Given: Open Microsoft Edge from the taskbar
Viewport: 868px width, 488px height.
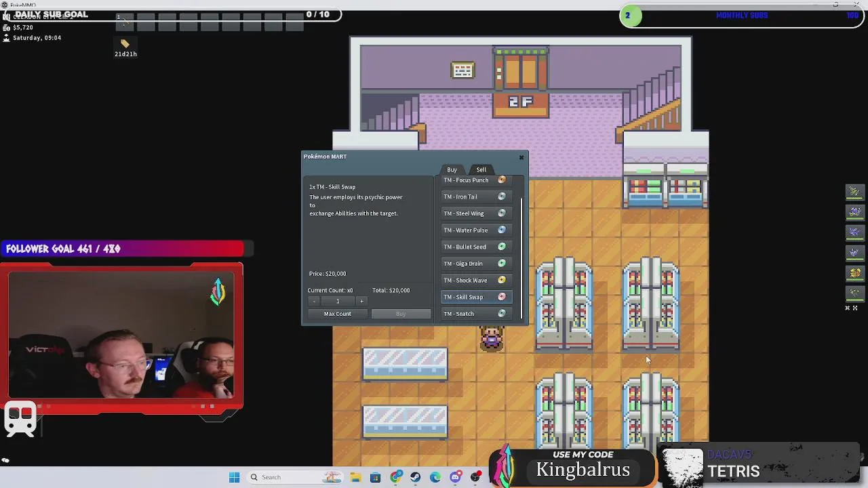Looking at the screenshot, I should [435, 477].
